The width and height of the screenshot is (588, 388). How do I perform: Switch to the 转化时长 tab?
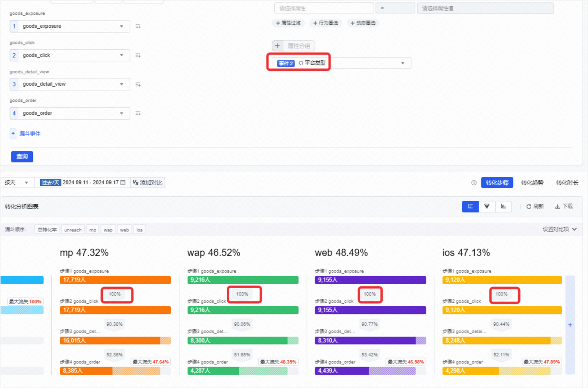(x=567, y=183)
